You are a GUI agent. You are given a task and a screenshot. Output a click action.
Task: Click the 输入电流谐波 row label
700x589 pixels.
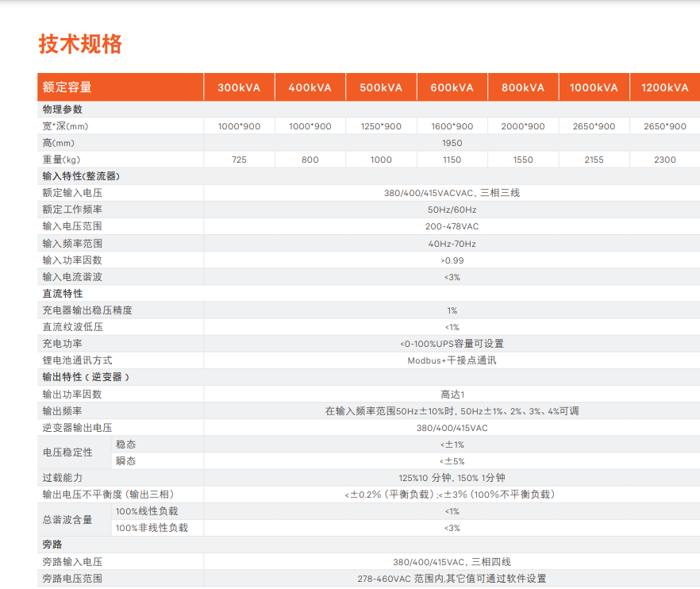tap(72, 277)
